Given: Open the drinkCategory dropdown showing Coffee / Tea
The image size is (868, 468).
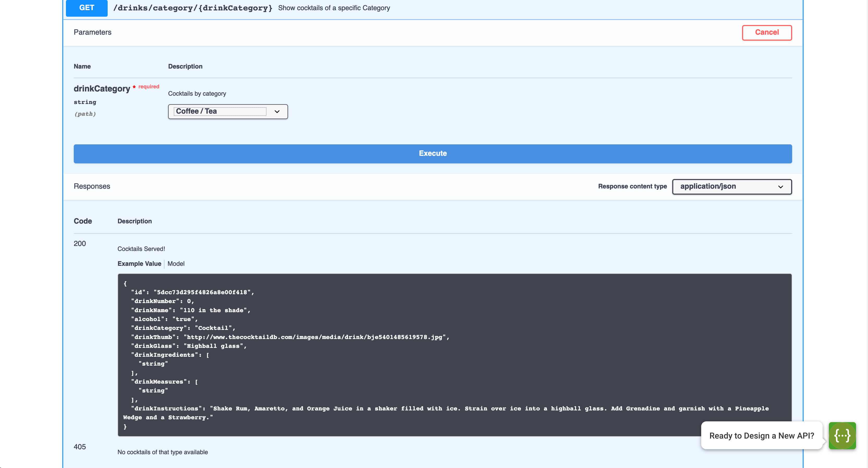Looking at the screenshot, I should (x=228, y=112).
